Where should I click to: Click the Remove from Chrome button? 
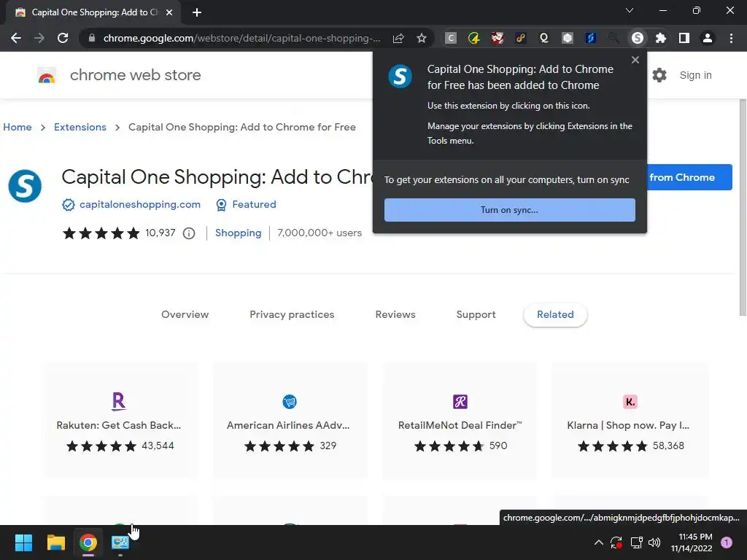pyautogui.click(x=689, y=177)
